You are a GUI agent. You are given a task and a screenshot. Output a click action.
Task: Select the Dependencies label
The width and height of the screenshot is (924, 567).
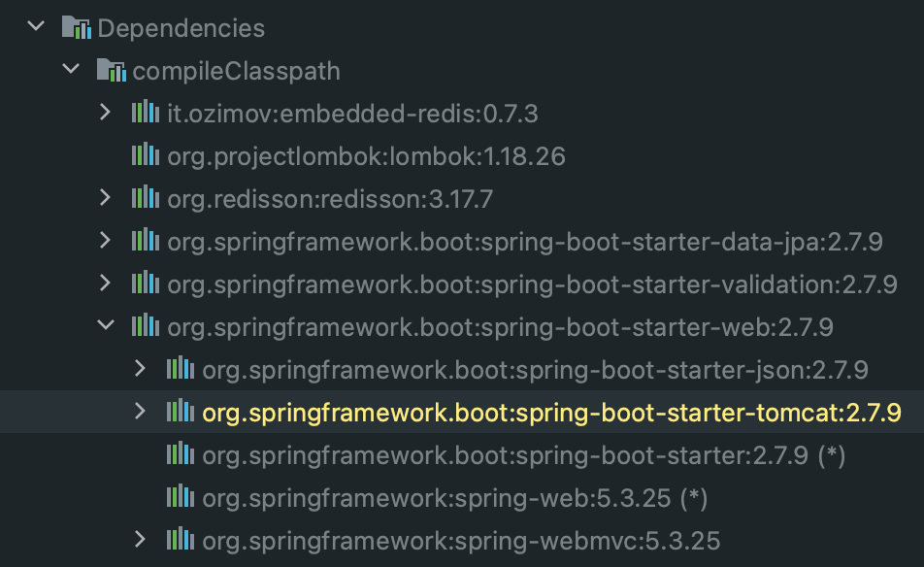[x=181, y=28]
